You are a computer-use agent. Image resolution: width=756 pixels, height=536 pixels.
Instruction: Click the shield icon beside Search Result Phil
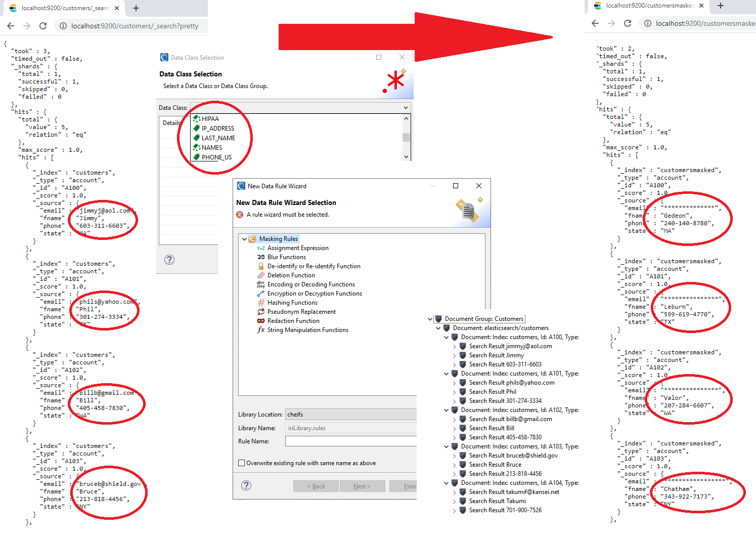point(463,392)
